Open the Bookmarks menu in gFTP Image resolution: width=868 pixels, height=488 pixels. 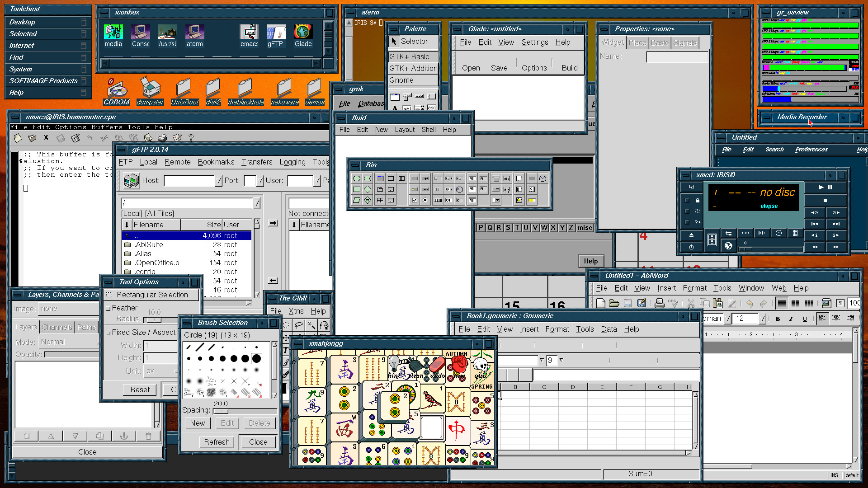(216, 162)
